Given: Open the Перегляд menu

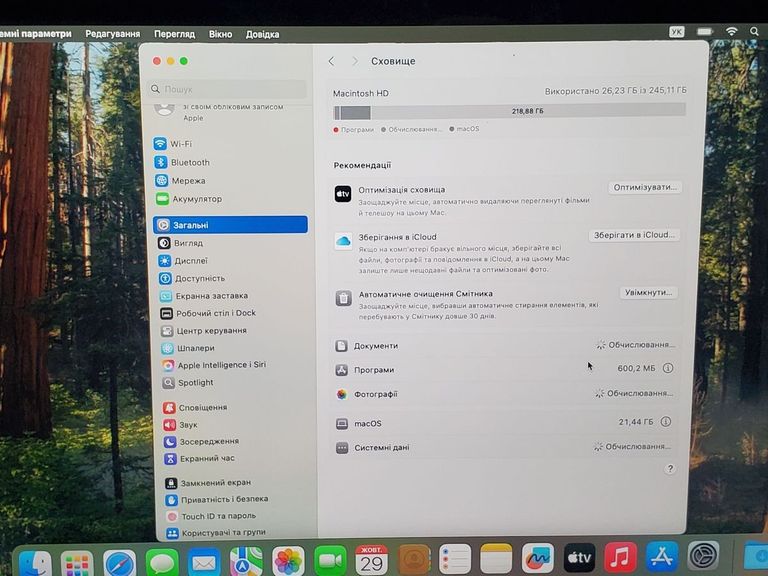Looking at the screenshot, I should click(x=174, y=34).
